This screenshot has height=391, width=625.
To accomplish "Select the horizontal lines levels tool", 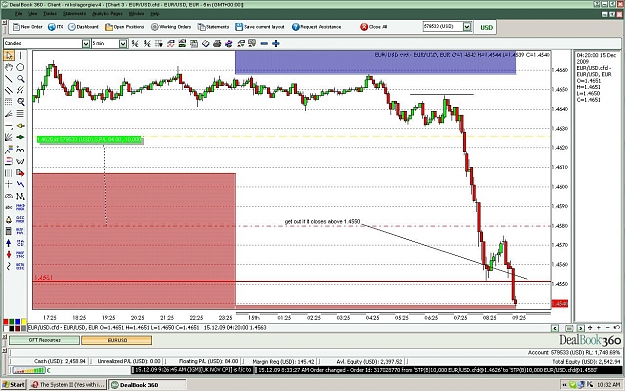I will point(20,114).
